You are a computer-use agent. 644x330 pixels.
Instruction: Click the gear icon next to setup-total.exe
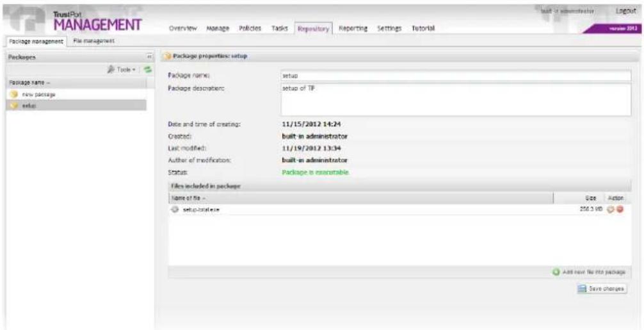pos(175,210)
